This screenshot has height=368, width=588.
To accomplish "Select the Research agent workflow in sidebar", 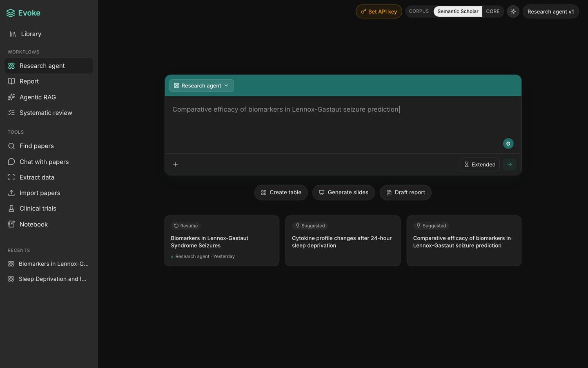I will [x=49, y=66].
